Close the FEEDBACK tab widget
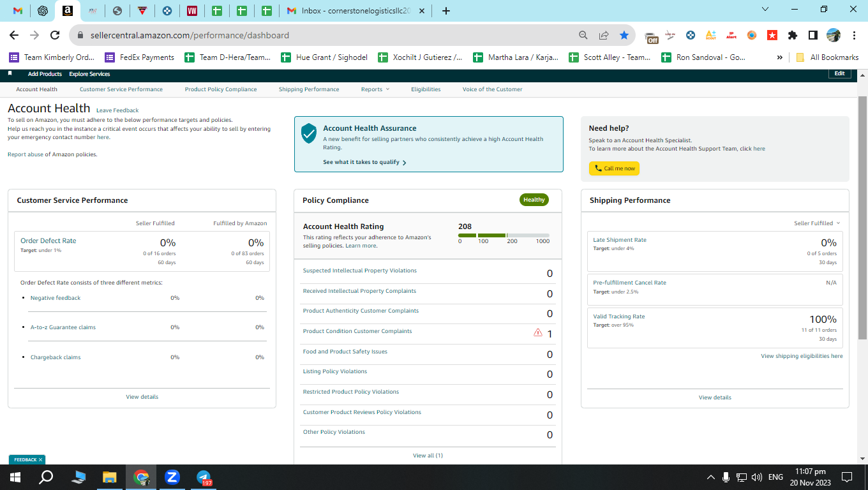Screen dimensions: 868x490 tap(41, 459)
